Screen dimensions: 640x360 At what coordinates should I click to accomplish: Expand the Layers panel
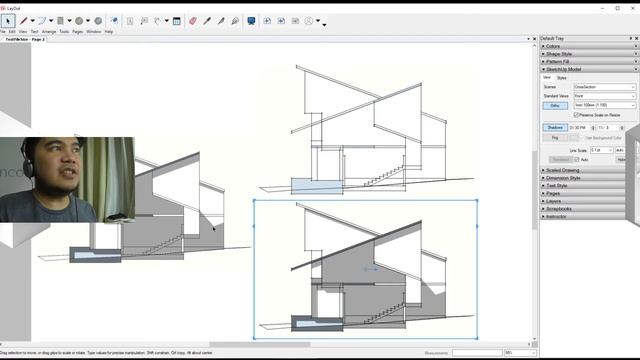point(583,201)
